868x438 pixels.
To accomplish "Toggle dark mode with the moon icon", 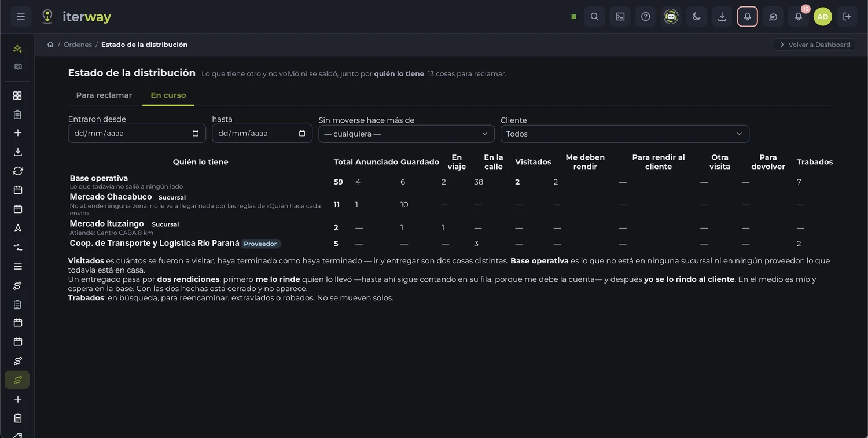I will 696,17.
